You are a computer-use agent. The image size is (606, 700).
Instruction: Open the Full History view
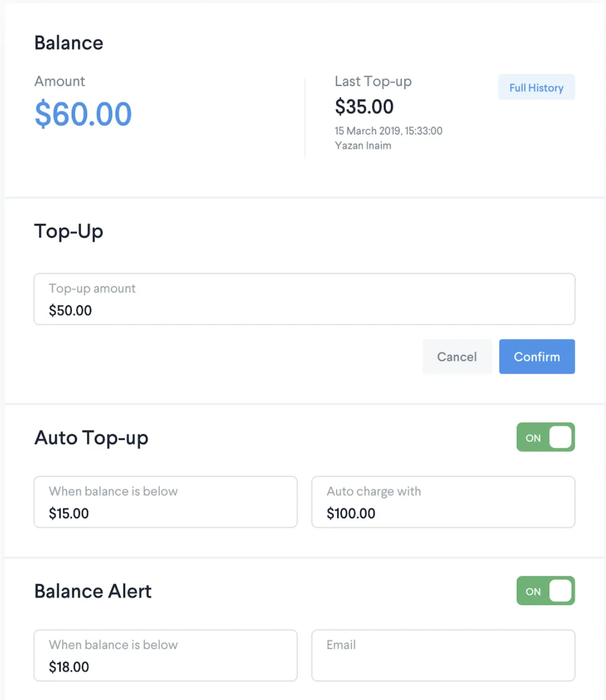pos(536,87)
